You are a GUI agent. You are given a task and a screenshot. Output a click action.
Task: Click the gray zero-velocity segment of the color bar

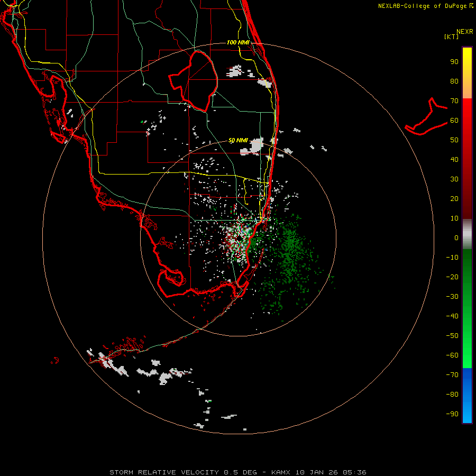click(467, 234)
